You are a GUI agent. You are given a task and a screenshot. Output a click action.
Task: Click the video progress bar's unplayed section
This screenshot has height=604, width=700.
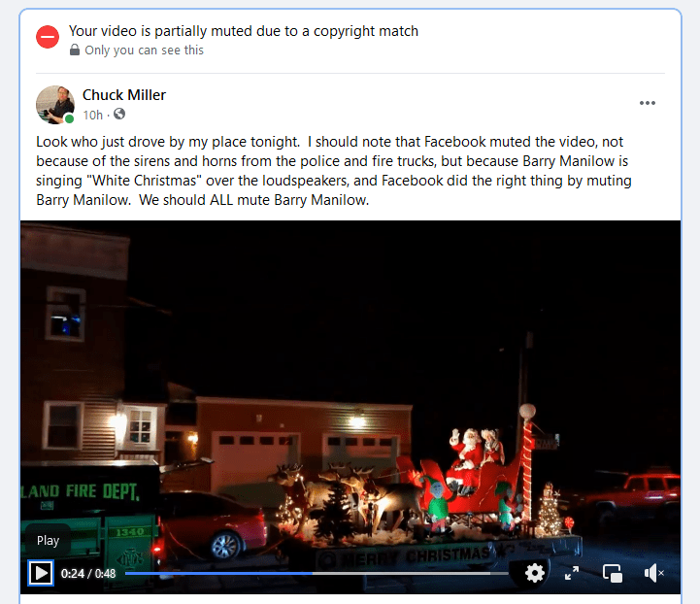pos(410,573)
